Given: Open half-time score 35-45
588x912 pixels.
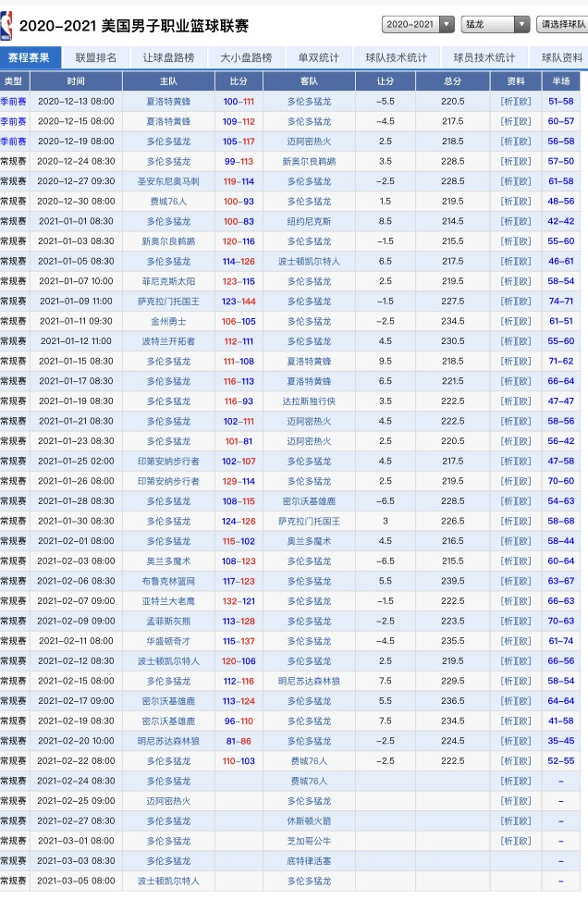Looking at the screenshot, I should (x=560, y=741).
